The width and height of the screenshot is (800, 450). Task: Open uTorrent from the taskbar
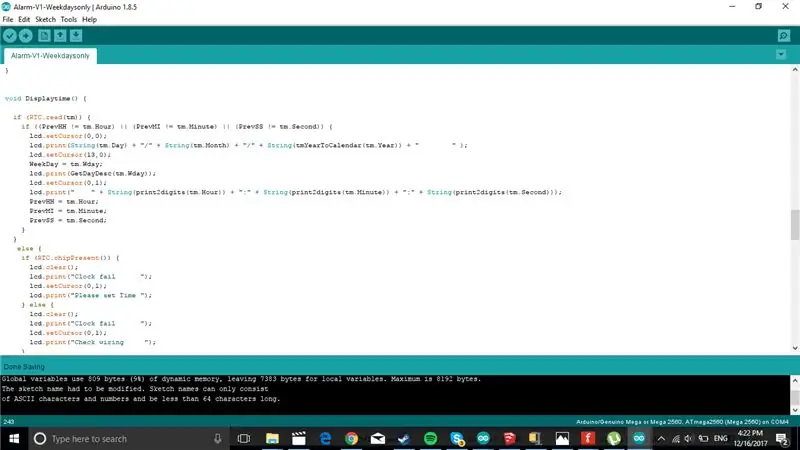614,439
